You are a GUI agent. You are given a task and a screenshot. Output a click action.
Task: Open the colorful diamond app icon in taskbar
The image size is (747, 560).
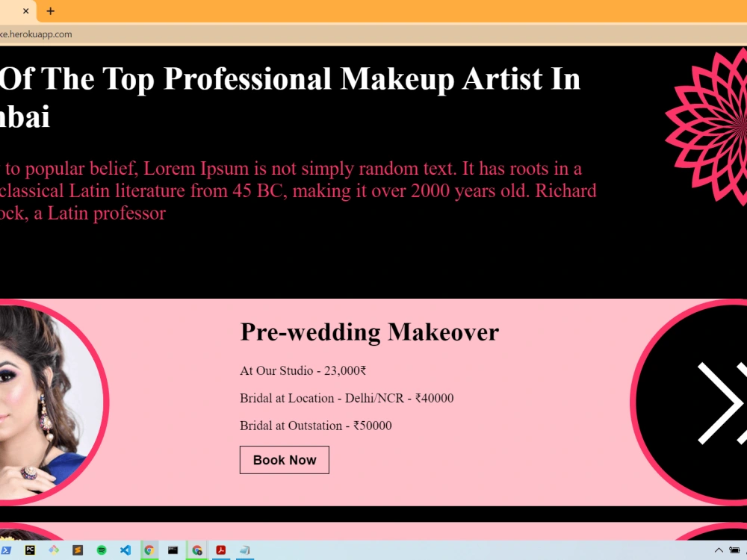point(54,550)
